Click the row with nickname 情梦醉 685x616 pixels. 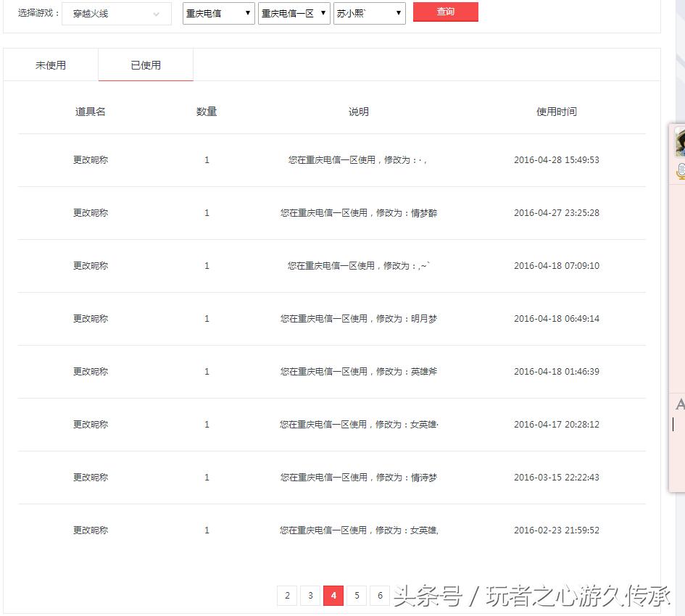tap(359, 213)
